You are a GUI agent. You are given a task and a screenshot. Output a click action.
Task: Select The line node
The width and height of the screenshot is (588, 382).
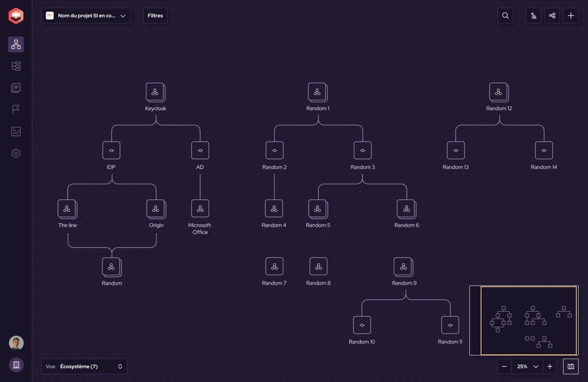[68, 209]
